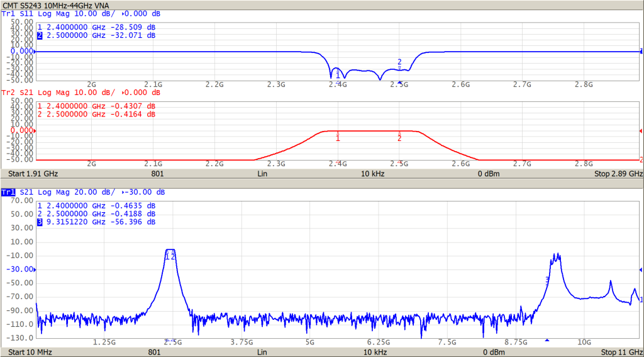Click the Stop 11 GHz field
Viewport: 644px width, 357px height.
(x=621, y=352)
